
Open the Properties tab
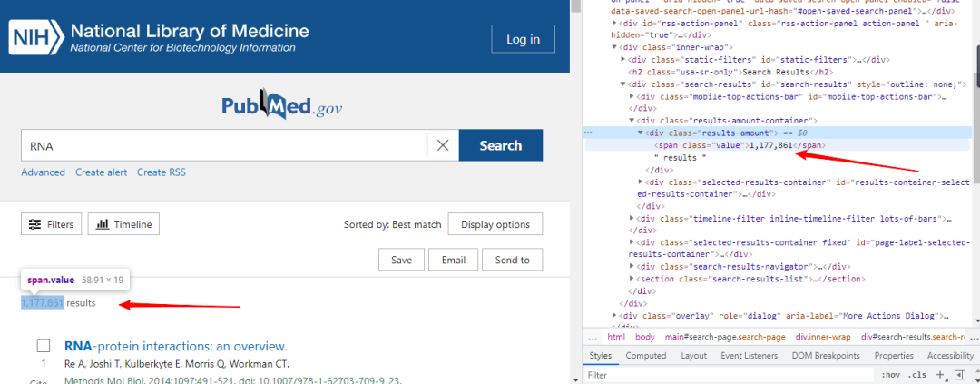point(893,355)
